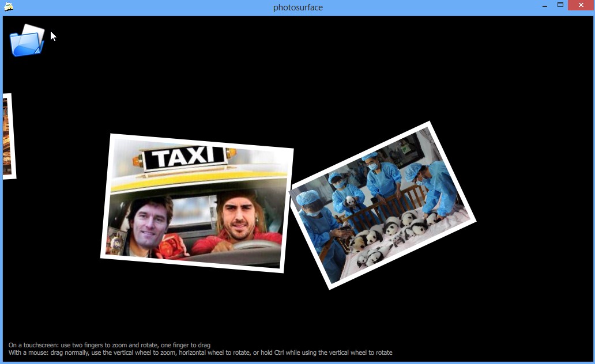Viewport: 595px width, 364px height.
Task: Click the photosurface title bar text
Action: (x=297, y=7)
